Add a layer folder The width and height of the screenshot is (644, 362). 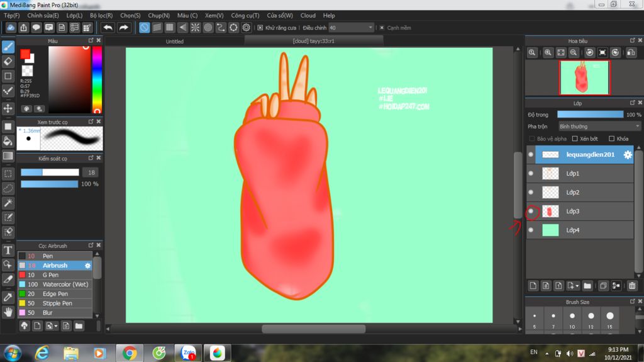coord(587,285)
